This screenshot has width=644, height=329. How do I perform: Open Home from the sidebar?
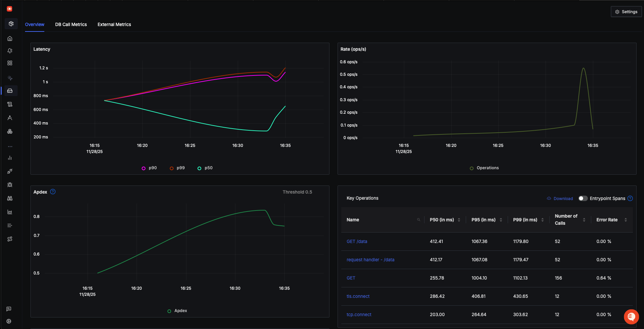(x=10, y=38)
